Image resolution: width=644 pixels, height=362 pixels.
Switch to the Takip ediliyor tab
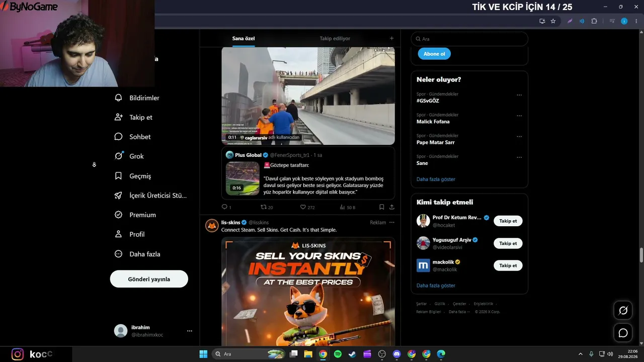point(335,38)
